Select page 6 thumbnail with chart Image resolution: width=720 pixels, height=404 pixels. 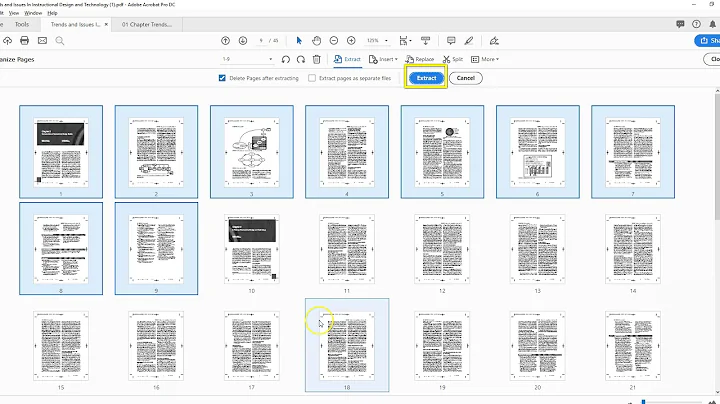pyautogui.click(x=538, y=152)
